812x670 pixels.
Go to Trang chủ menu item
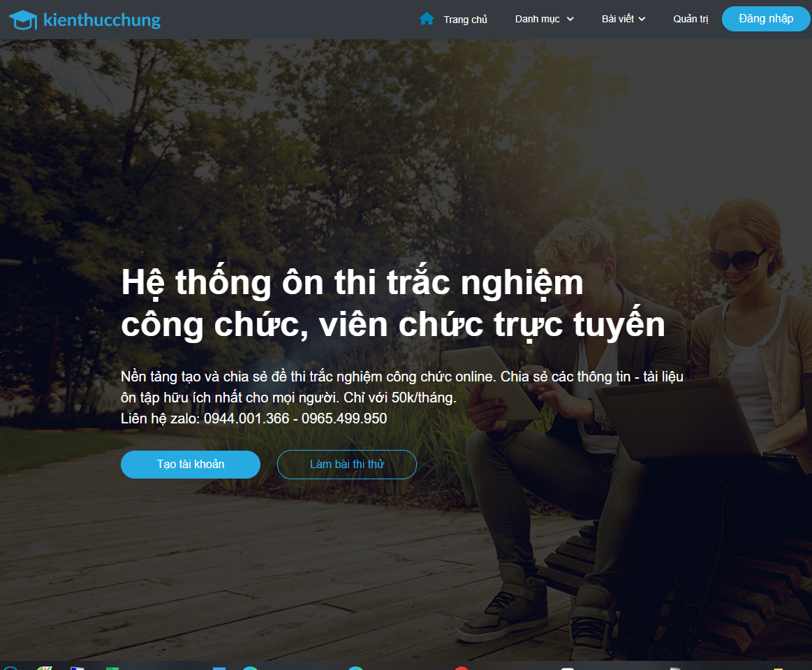pos(465,20)
